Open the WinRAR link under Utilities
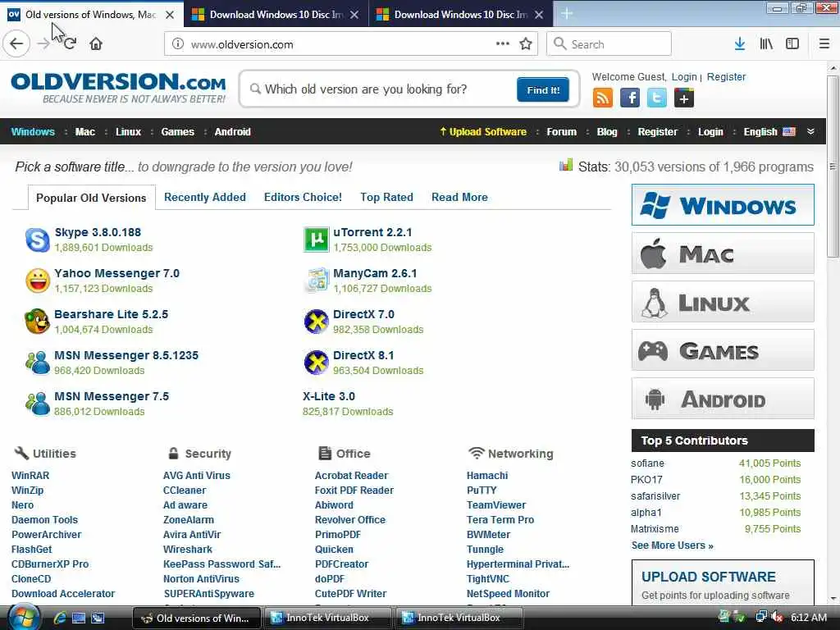The height and width of the screenshot is (630, 840). tap(30, 475)
